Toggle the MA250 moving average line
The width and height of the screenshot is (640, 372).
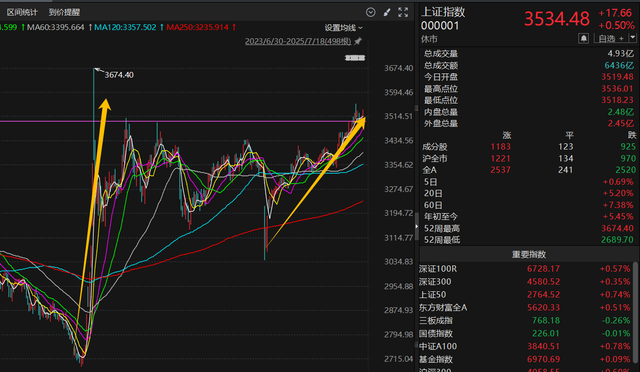pos(197,27)
